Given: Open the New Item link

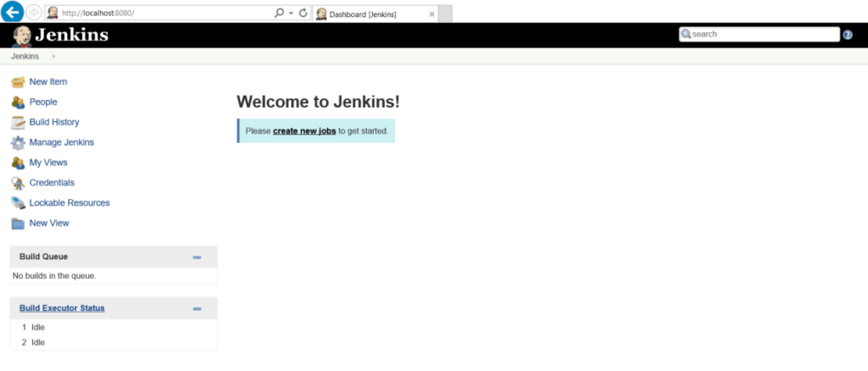Looking at the screenshot, I should [48, 82].
